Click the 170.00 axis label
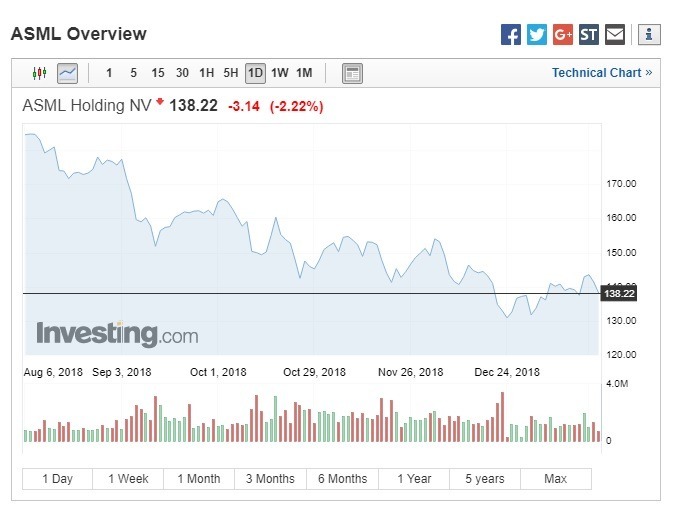675x508 pixels. click(621, 184)
